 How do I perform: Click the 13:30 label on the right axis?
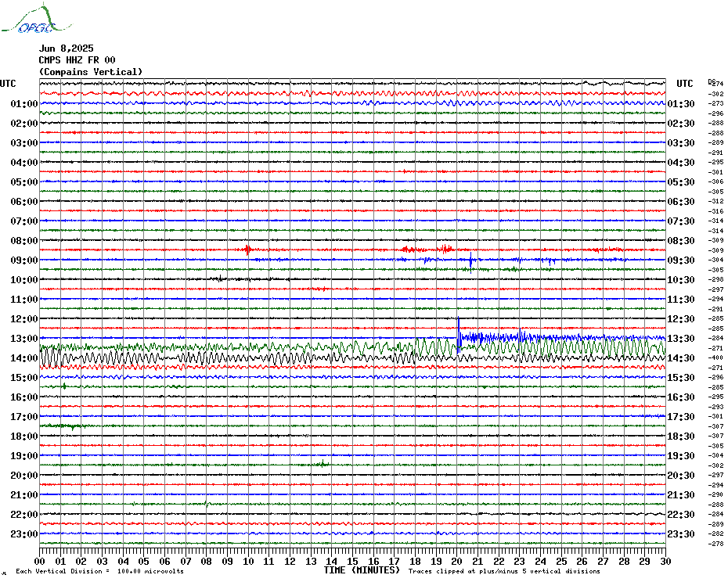(x=681, y=339)
